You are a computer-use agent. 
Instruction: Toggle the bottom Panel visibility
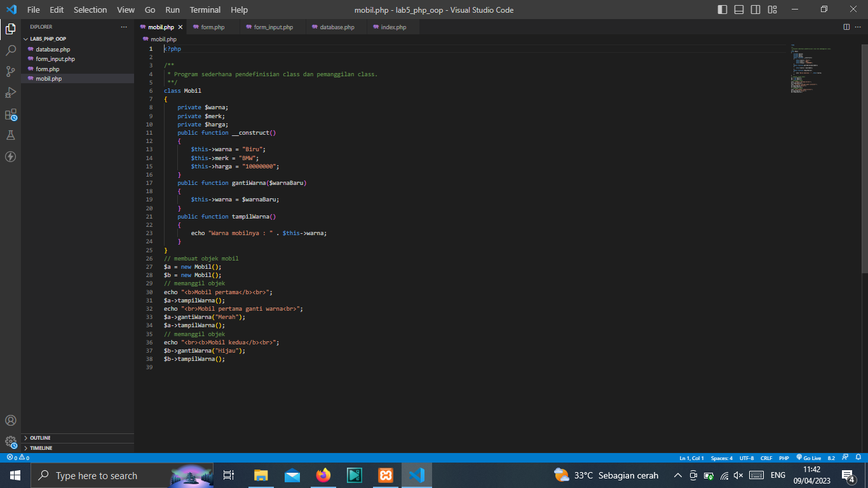(738, 10)
